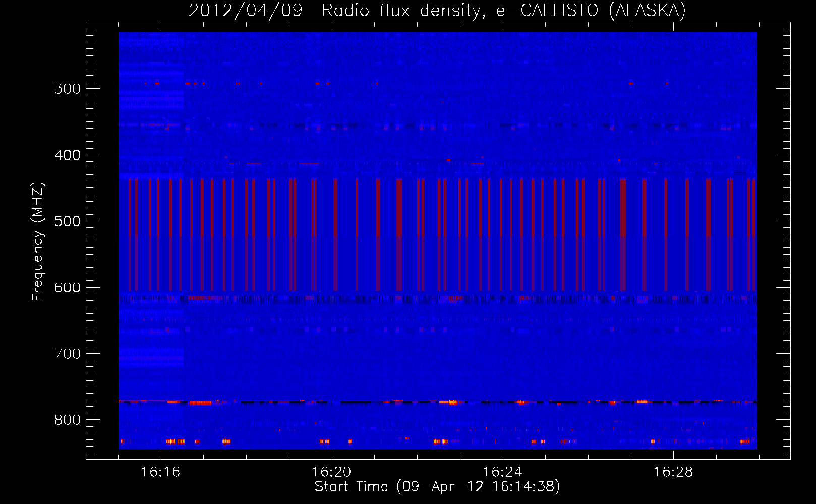Click the 16:24 time tick label

(x=502, y=472)
